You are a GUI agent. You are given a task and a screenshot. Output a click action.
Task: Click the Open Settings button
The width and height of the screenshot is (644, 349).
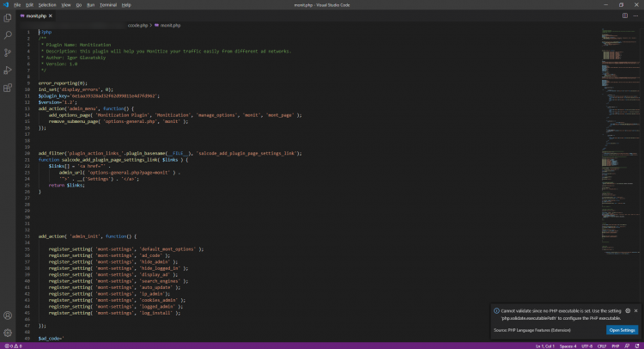[622, 330]
